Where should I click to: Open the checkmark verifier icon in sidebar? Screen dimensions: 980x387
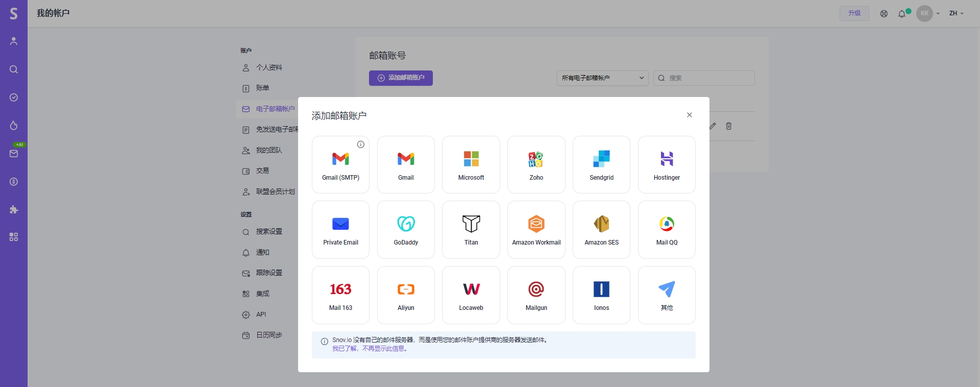point(14,98)
